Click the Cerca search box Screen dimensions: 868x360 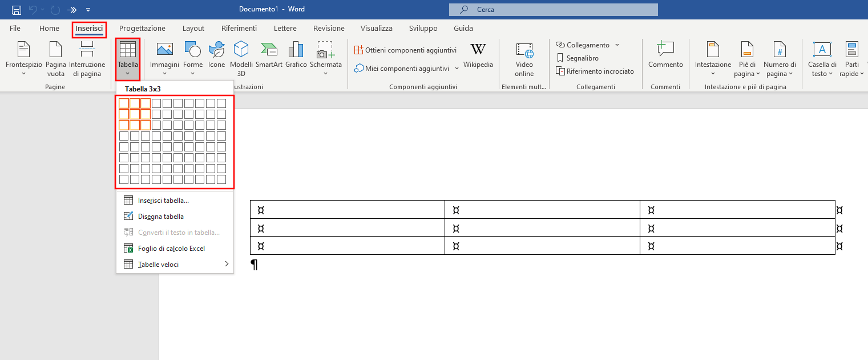553,10
